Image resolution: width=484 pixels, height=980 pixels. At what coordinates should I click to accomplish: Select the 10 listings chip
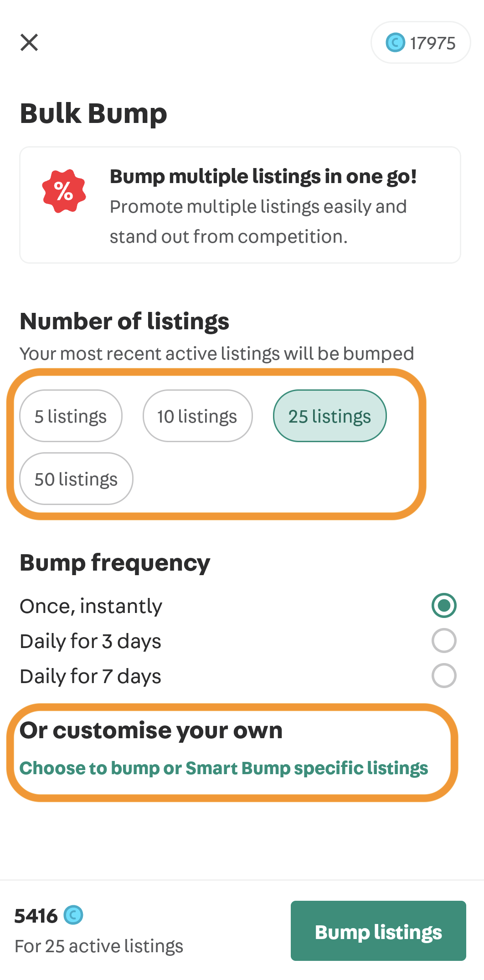(x=197, y=416)
